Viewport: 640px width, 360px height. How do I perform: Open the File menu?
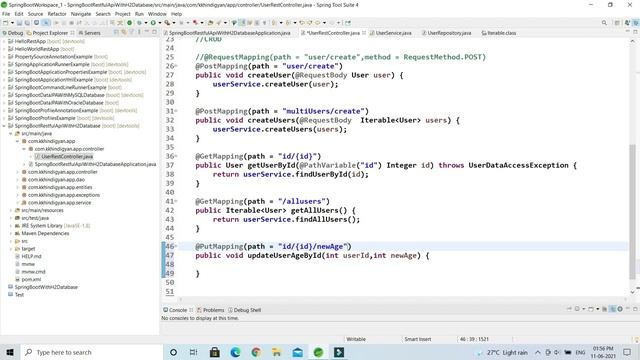(x=6, y=14)
